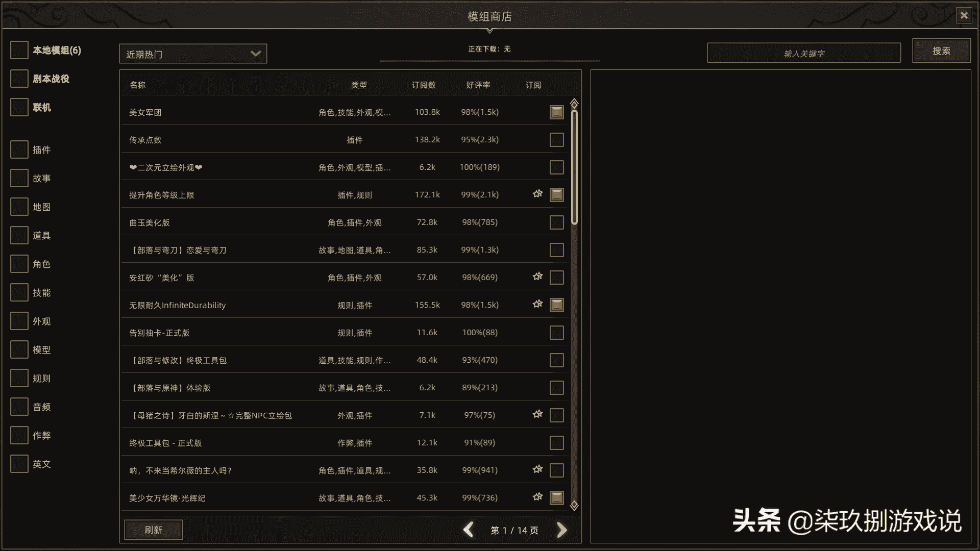Close the 模组商店 window
Viewport: 980px width, 551px height.
[x=964, y=15]
